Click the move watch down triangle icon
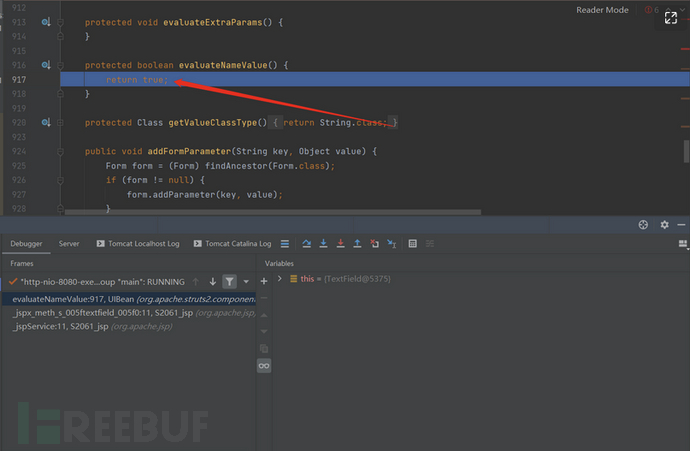 point(264,331)
